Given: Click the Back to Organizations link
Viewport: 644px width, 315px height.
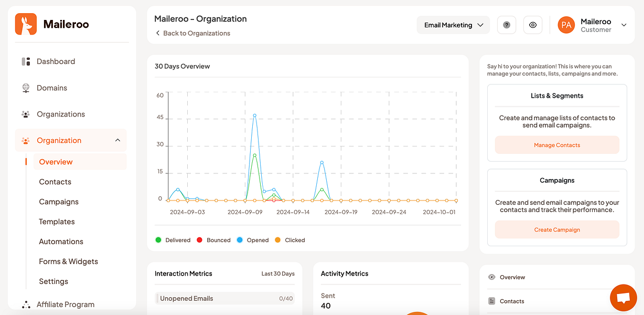Looking at the screenshot, I should coord(197,33).
